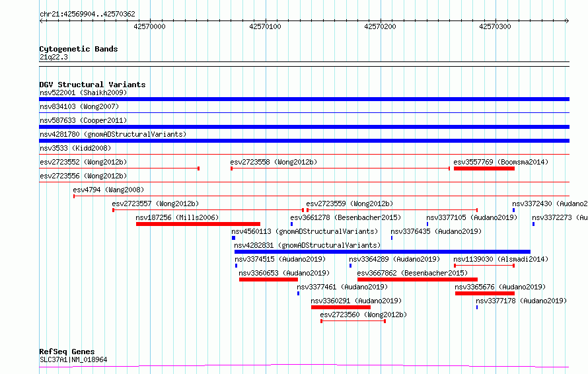
Task: Click the 42570300 ruler position label
Action: pyautogui.click(x=495, y=26)
